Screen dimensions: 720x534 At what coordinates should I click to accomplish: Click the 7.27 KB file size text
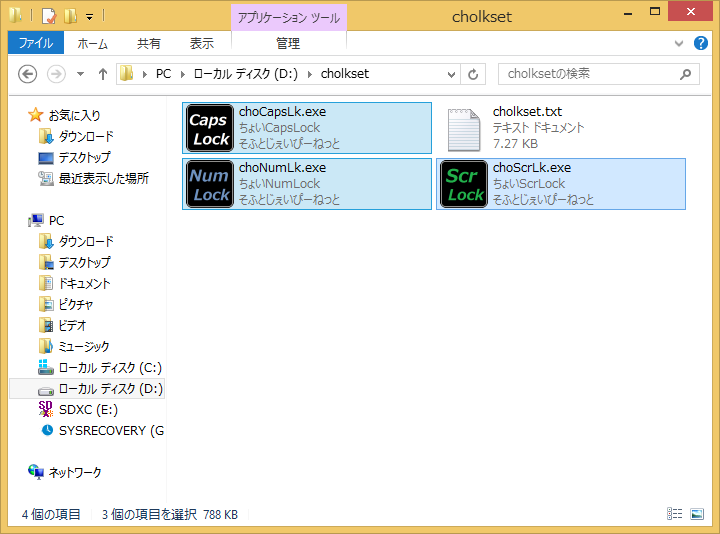tap(515, 144)
